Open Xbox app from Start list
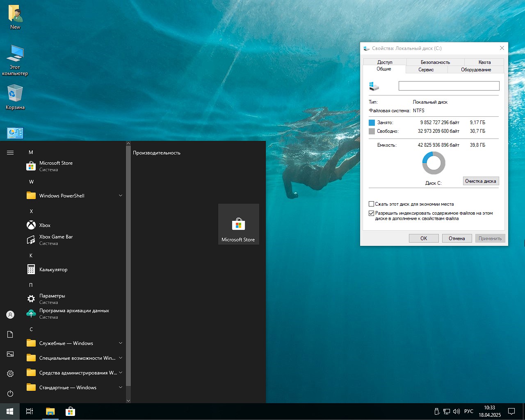Screen dimensions: 525x420 coord(45,225)
